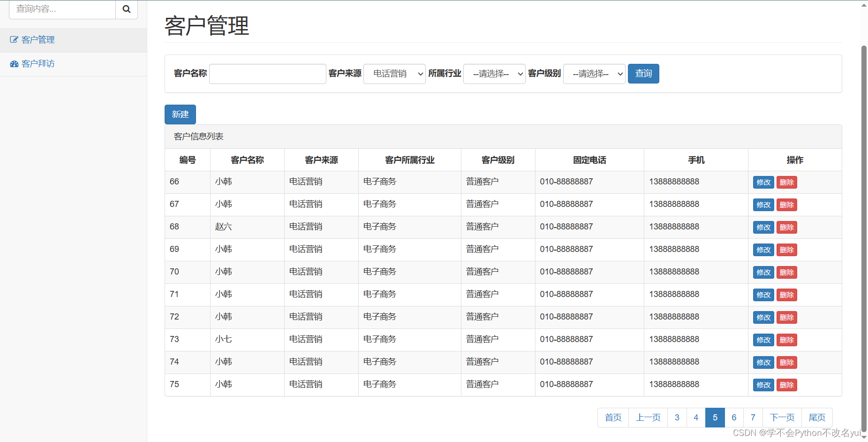868x442 pixels.
Task: Click the 客户来源 column header
Action: [x=321, y=160]
